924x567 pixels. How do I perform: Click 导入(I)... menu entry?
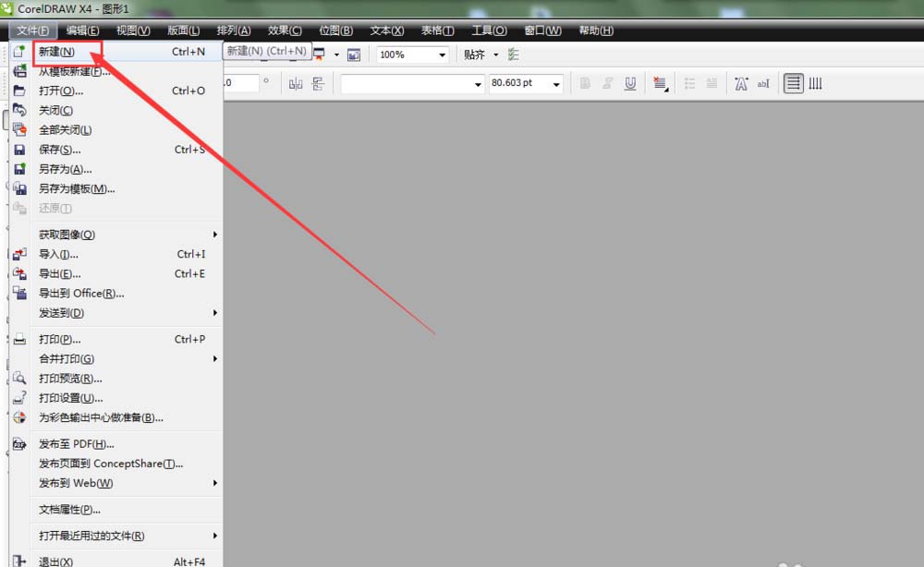[x=118, y=254]
